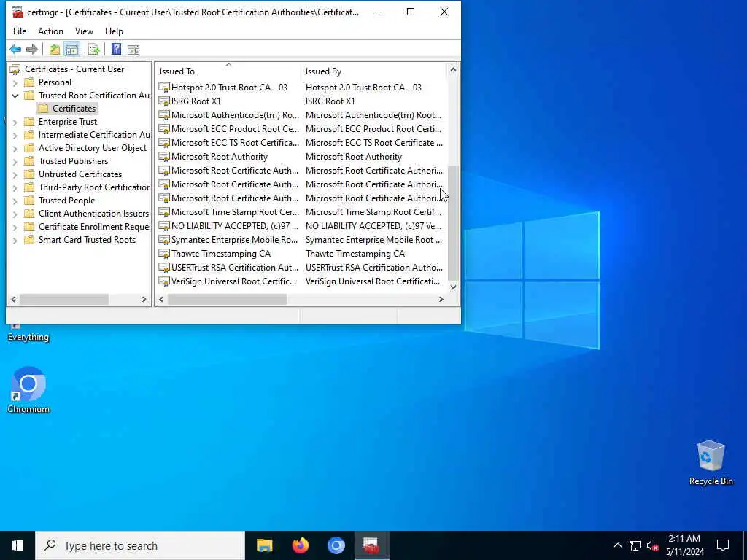The height and width of the screenshot is (560, 747).
Task: Click the Windows Start button
Action: (18, 545)
